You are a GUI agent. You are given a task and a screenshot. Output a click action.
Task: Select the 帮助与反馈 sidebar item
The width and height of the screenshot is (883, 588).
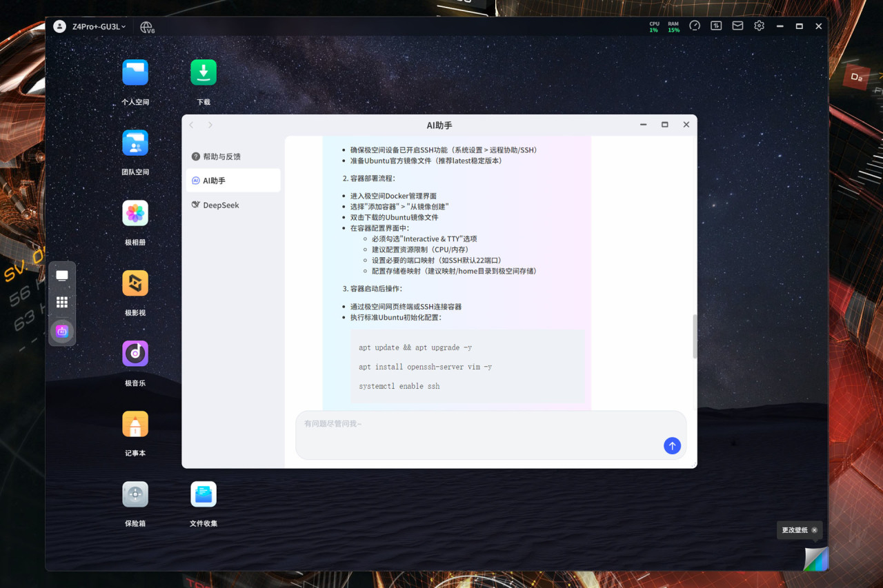point(233,156)
